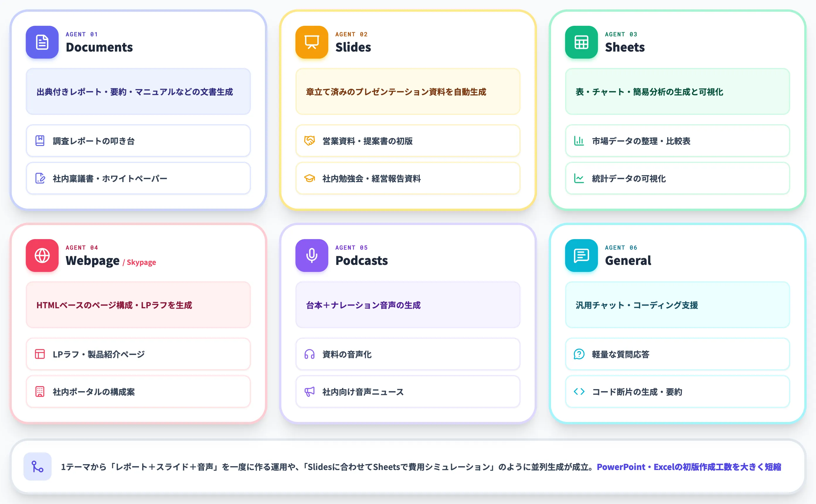816x504 pixels.
Task: Click the code brackets icon beside コード断片の生成・要約
Action: tap(579, 392)
